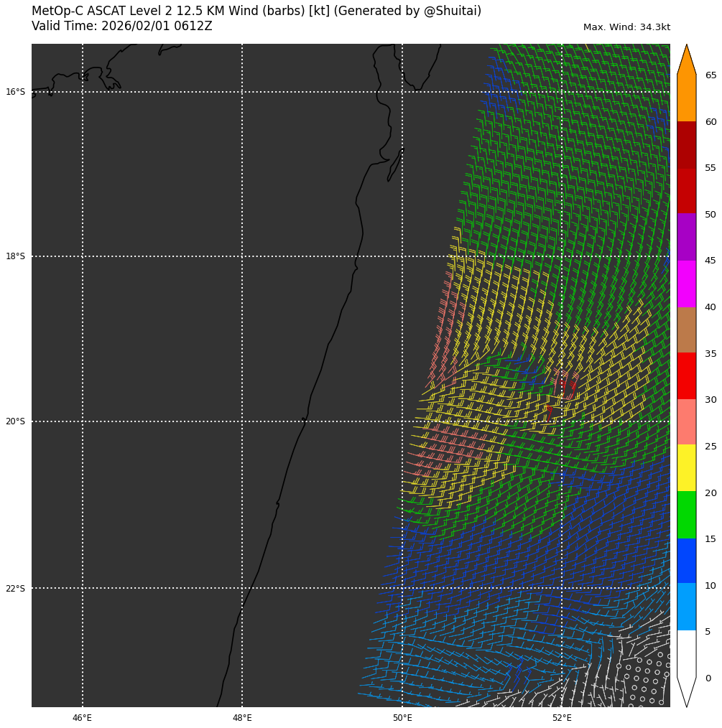
Task: Click the purple 45-50 kt colorbar segment
Action: tap(686, 237)
